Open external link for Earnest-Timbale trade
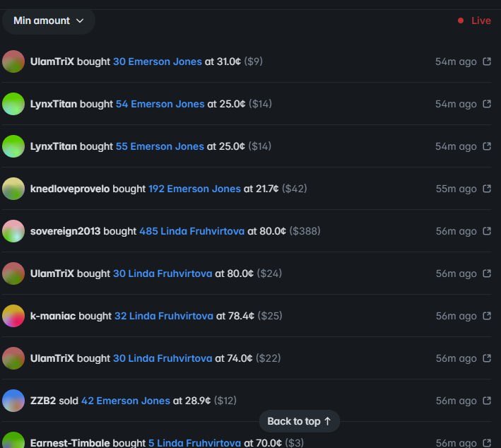The image size is (501, 448). point(487,443)
